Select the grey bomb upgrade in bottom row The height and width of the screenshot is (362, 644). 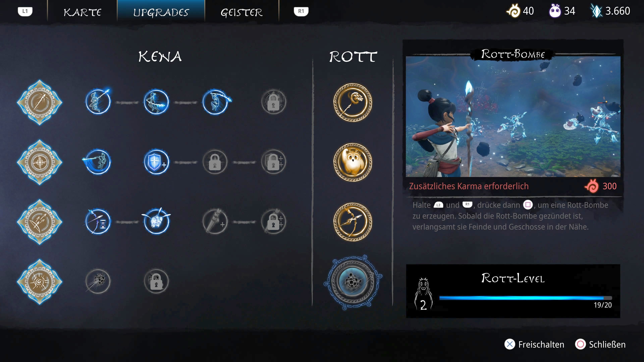pyautogui.click(x=98, y=281)
